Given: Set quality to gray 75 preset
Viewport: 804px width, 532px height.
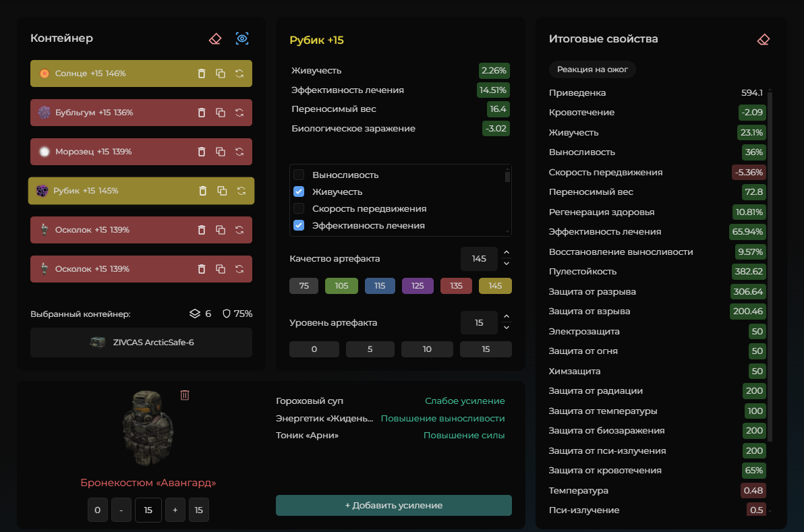Looking at the screenshot, I should coord(304,285).
